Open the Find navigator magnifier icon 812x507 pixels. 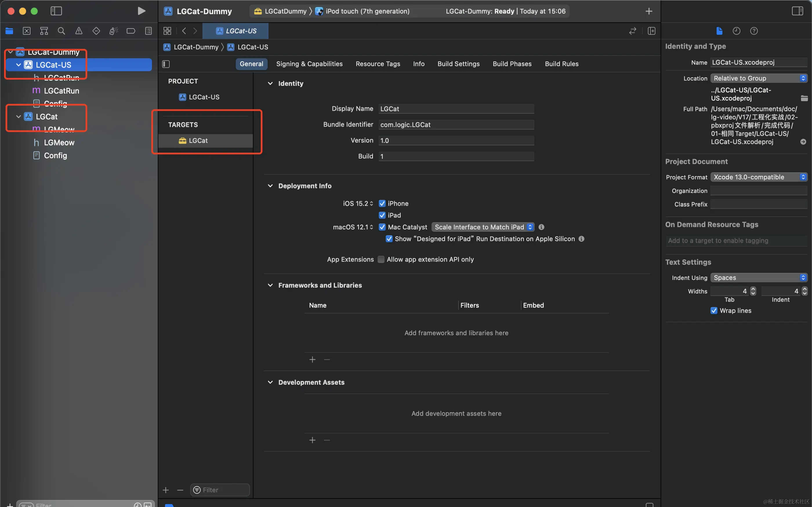(61, 31)
